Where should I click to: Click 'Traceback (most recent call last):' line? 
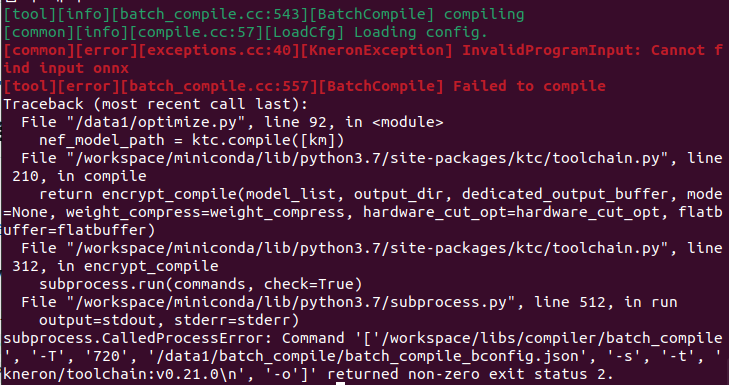pyautogui.click(x=156, y=104)
